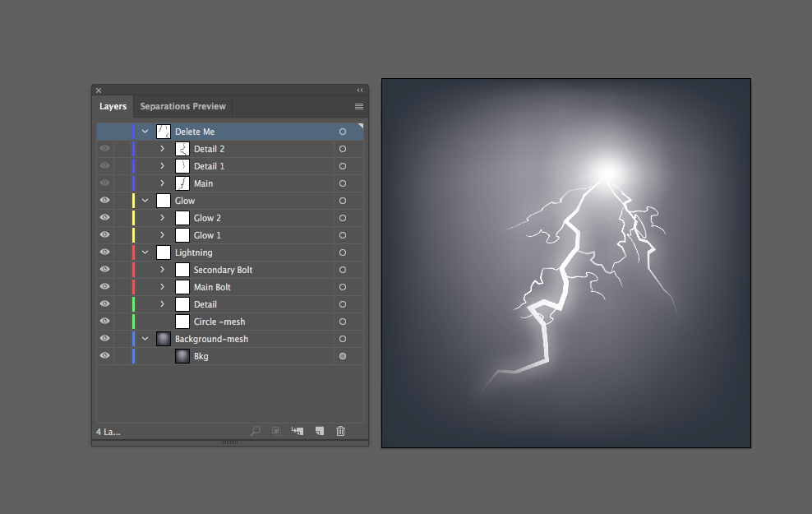Click the target circle for Glow 1
The width and height of the screenshot is (812, 514).
(x=343, y=235)
